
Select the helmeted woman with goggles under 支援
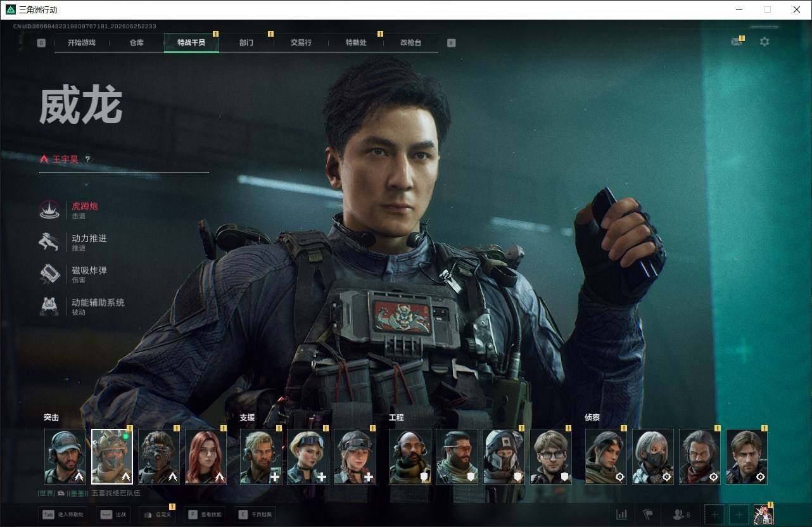pyautogui.click(x=355, y=457)
